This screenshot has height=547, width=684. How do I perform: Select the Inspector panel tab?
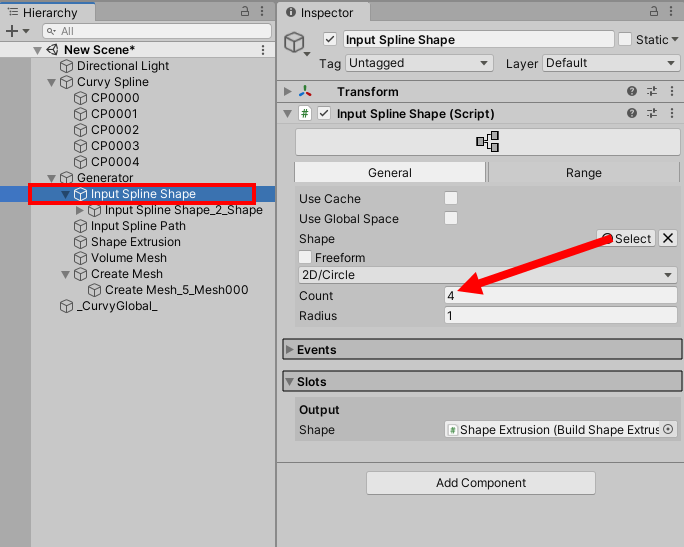coord(324,12)
